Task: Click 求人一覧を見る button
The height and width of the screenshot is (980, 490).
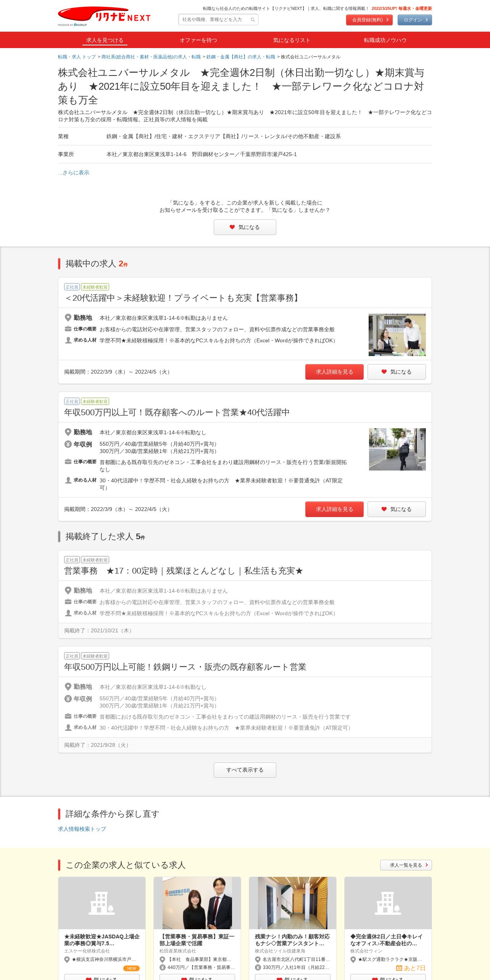Action: tap(406, 865)
